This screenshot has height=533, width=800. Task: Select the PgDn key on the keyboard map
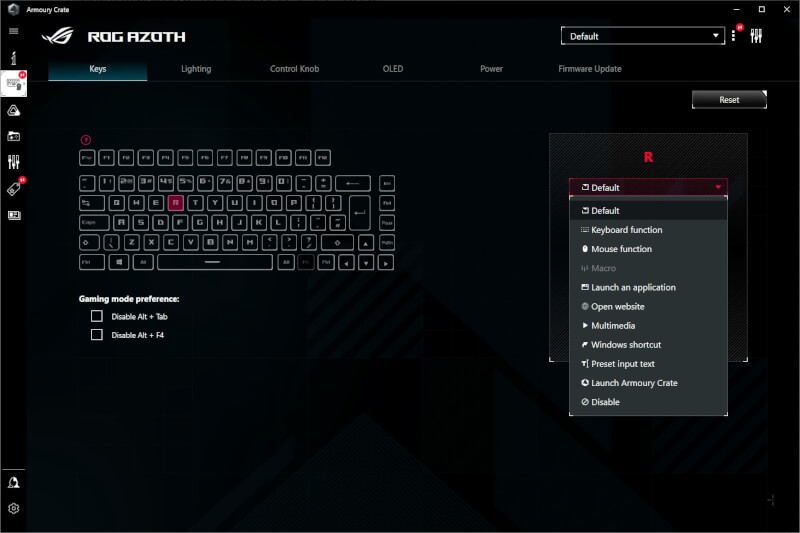pyautogui.click(x=387, y=243)
